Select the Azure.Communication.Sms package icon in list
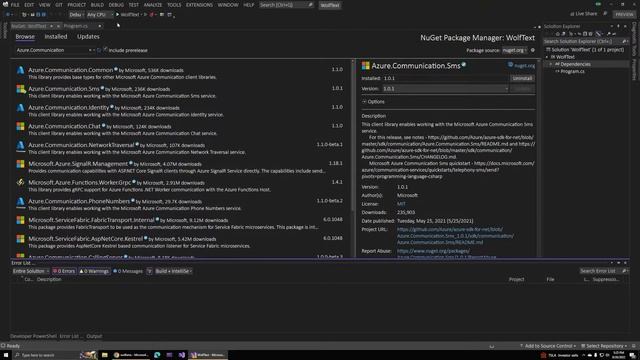 click(x=20, y=89)
